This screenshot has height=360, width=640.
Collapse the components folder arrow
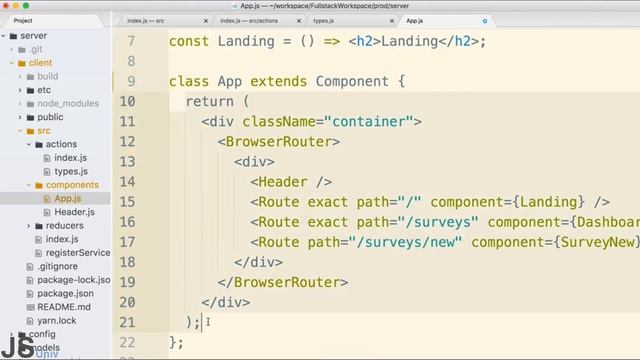[x=29, y=185]
